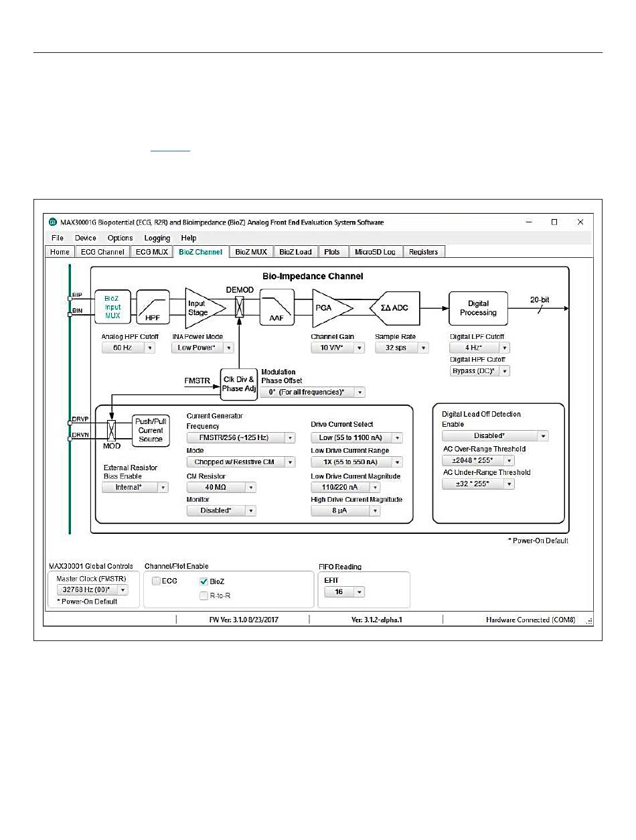Open the Options menu
This screenshot has height=840, width=636.
(120, 238)
